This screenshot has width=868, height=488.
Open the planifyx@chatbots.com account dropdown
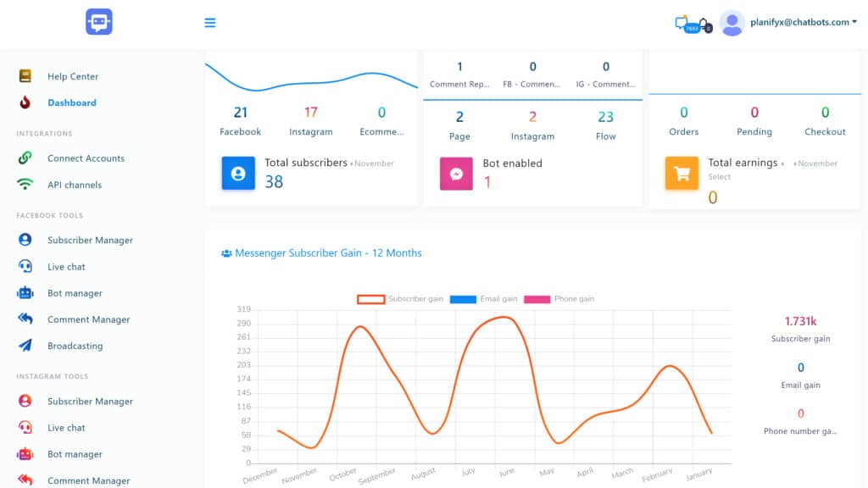803,23
